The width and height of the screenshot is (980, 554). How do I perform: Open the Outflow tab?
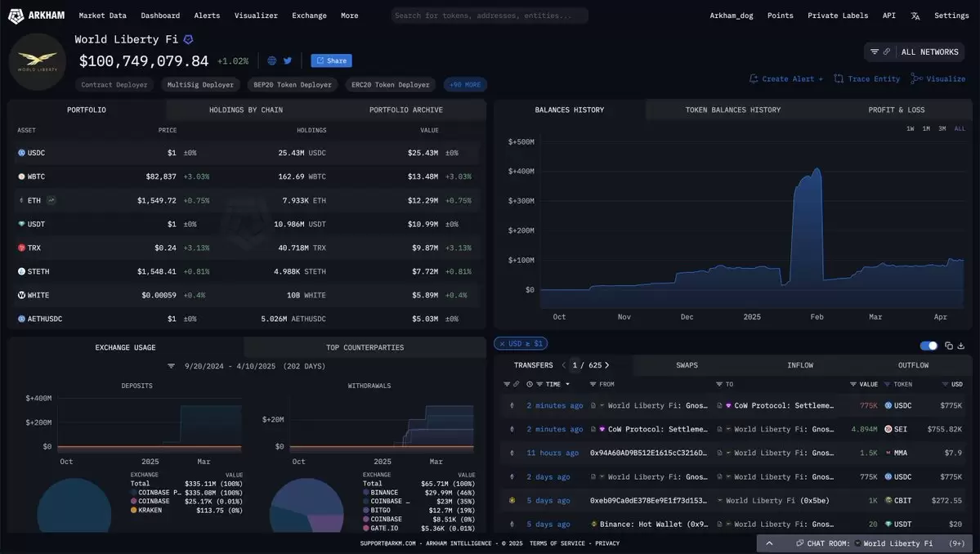[913, 365]
